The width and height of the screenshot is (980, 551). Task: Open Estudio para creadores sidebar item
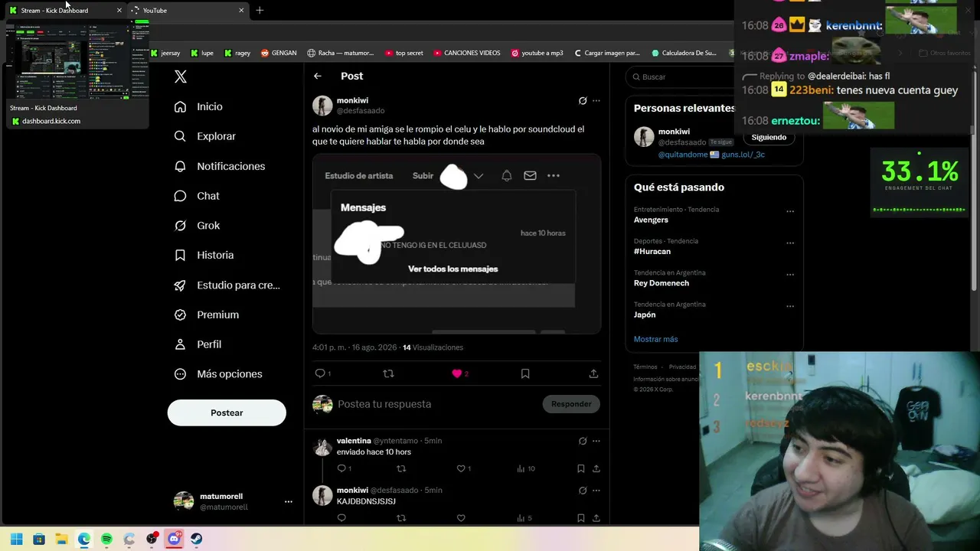click(x=227, y=285)
